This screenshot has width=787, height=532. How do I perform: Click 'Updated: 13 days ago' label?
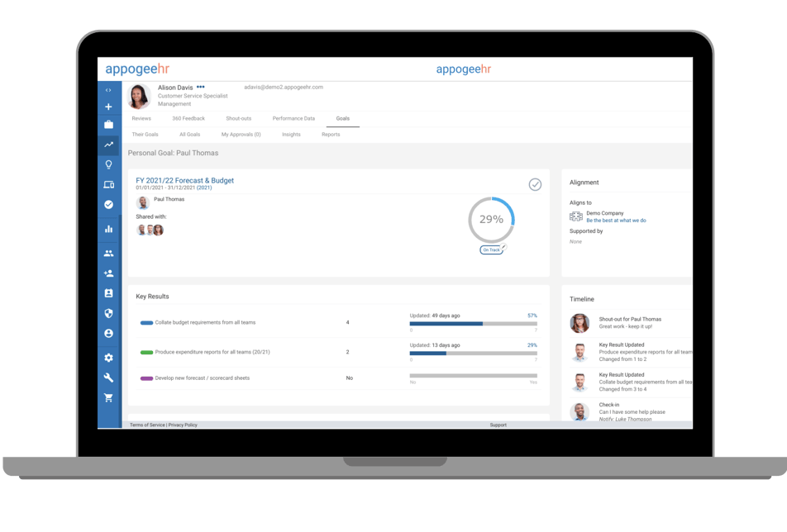pos(435,345)
